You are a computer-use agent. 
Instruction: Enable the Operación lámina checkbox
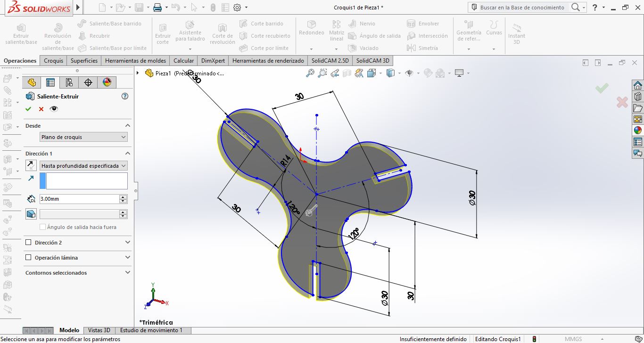[x=28, y=258]
